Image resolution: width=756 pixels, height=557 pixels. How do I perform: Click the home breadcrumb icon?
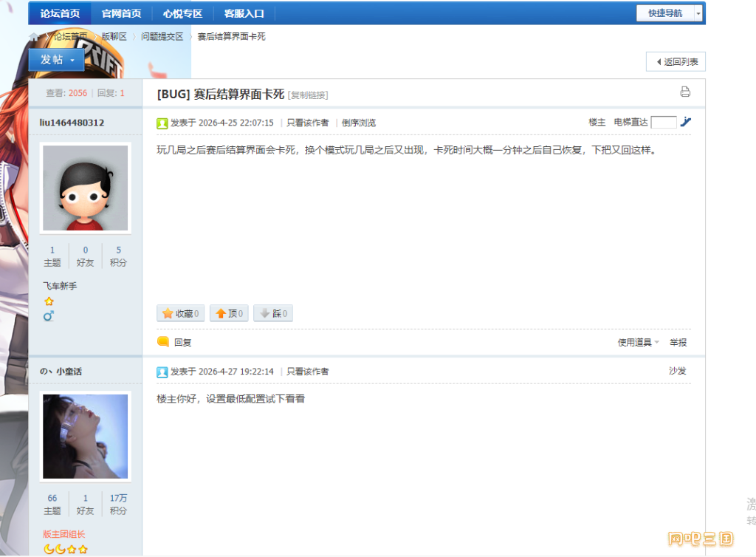coord(34,37)
